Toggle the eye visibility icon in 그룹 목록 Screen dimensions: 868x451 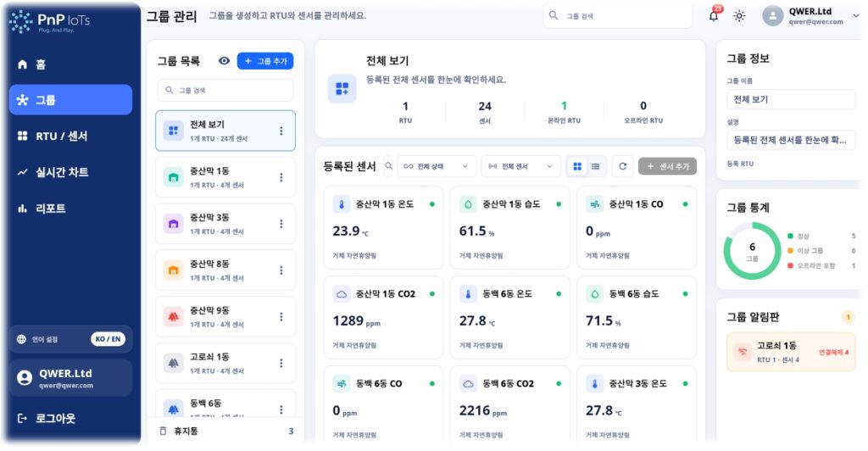tap(224, 61)
